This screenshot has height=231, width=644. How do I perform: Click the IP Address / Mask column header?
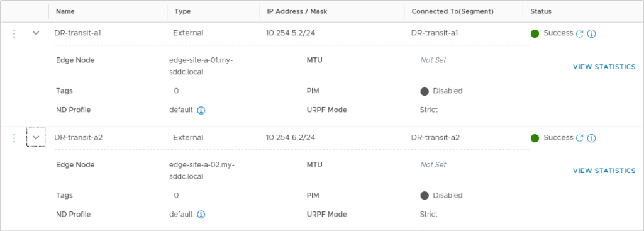[297, 11]
